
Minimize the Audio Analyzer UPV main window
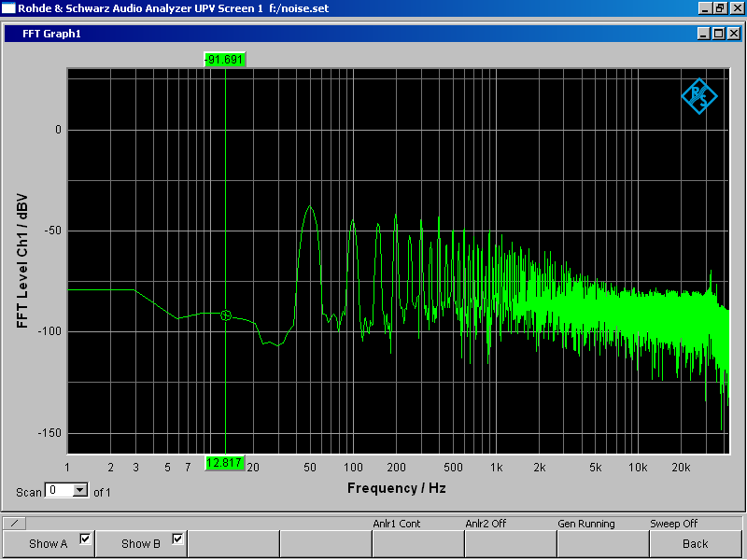[x=705, y=8]
